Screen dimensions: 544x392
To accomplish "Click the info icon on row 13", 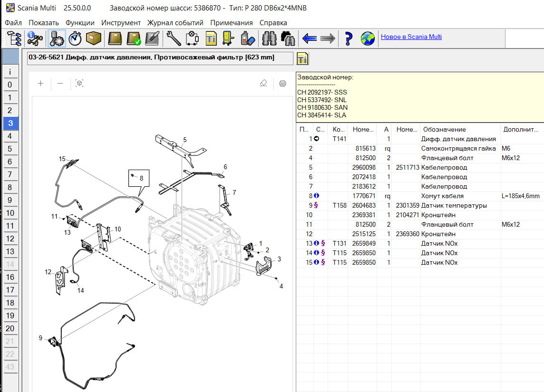I will coord(316,243).
